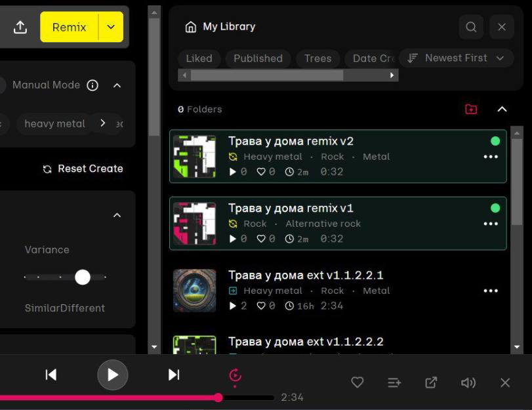Skip to the previous track
Viewport: 532px width, 410px height.
click(51, 375)
